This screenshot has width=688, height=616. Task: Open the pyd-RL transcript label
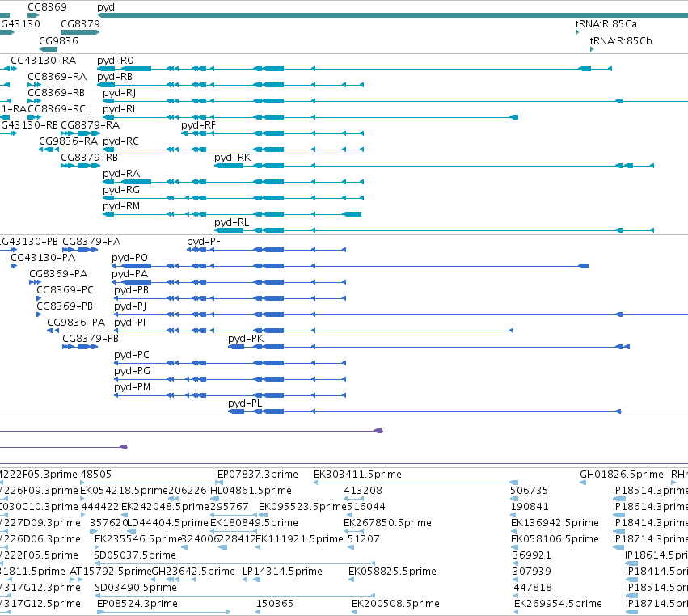click(232, 222)
